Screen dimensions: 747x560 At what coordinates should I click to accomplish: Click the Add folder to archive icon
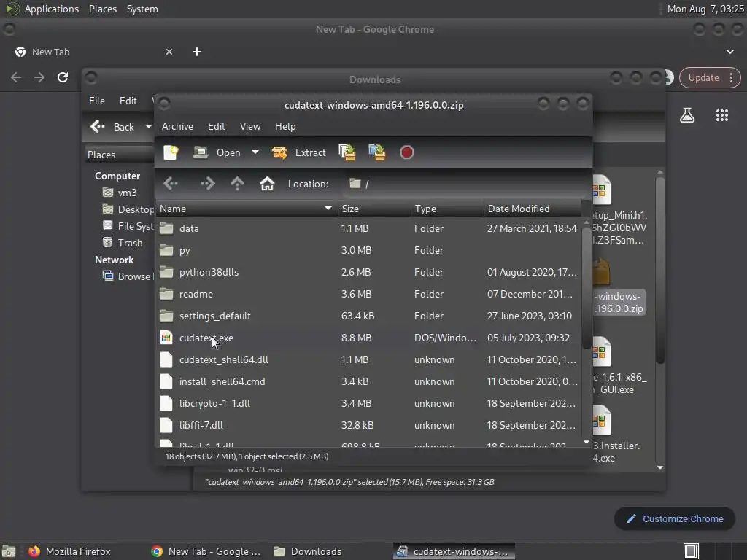[x=377, y=152]
